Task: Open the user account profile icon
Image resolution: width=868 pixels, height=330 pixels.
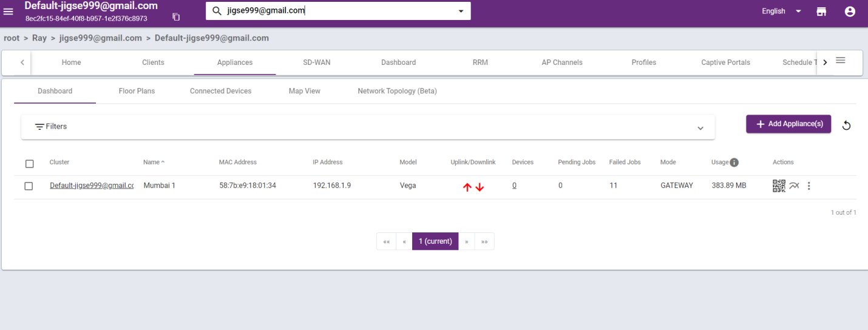Action: pos(850,12)
